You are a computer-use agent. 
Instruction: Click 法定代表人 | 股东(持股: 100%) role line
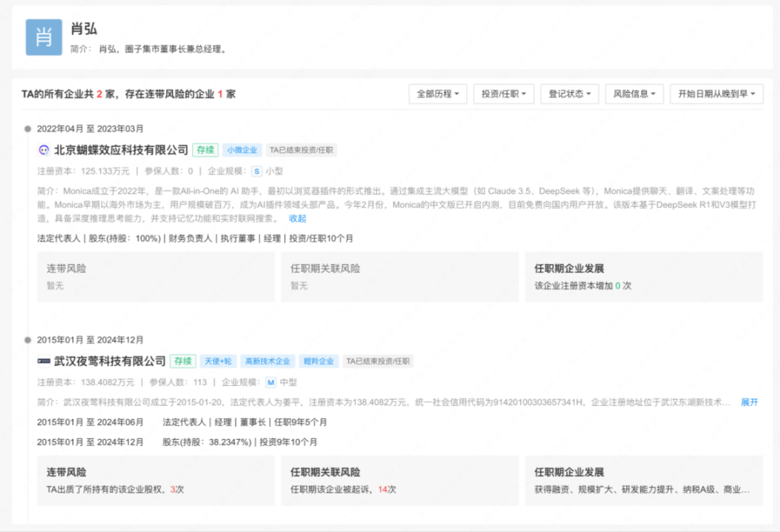pos(195,239)
